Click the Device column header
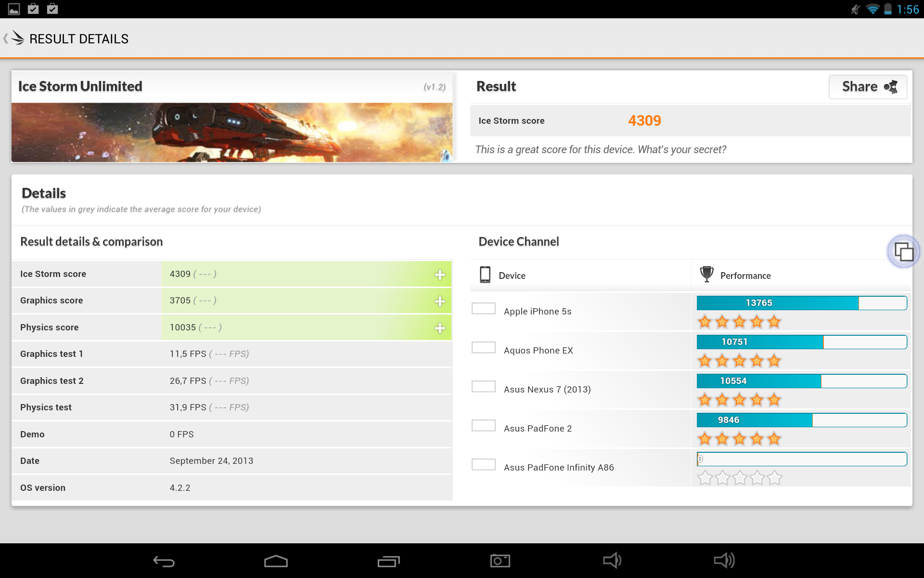The width and height of the screenshot is (924, 578). click(x=512, y=276)
